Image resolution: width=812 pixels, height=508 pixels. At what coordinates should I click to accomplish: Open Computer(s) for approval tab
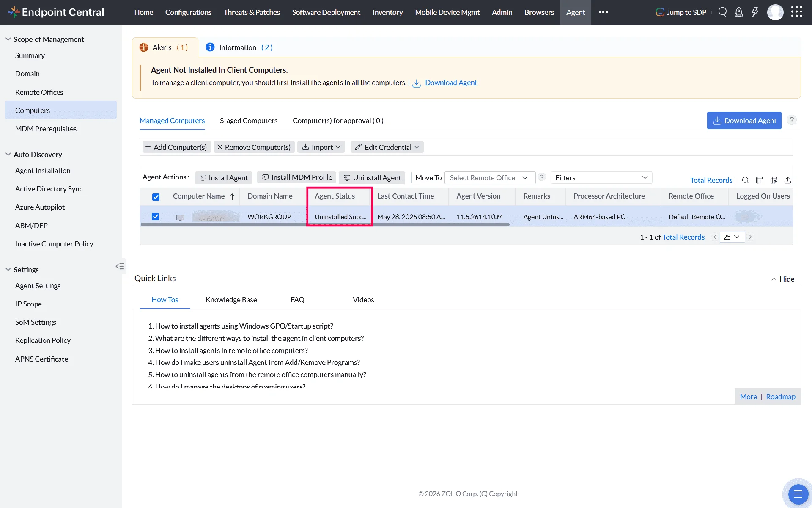(x=338, y=121)
